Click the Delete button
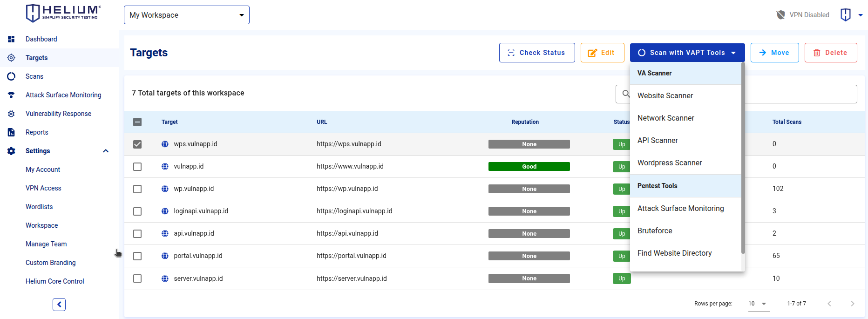This screenshot has height=319, width=868. pos(831,53)
